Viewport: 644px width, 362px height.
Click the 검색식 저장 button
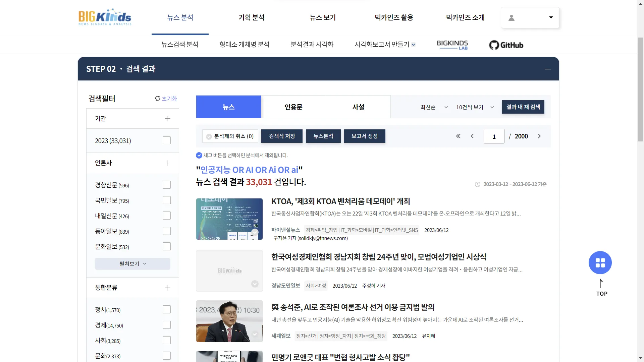(x=282, y=136)
